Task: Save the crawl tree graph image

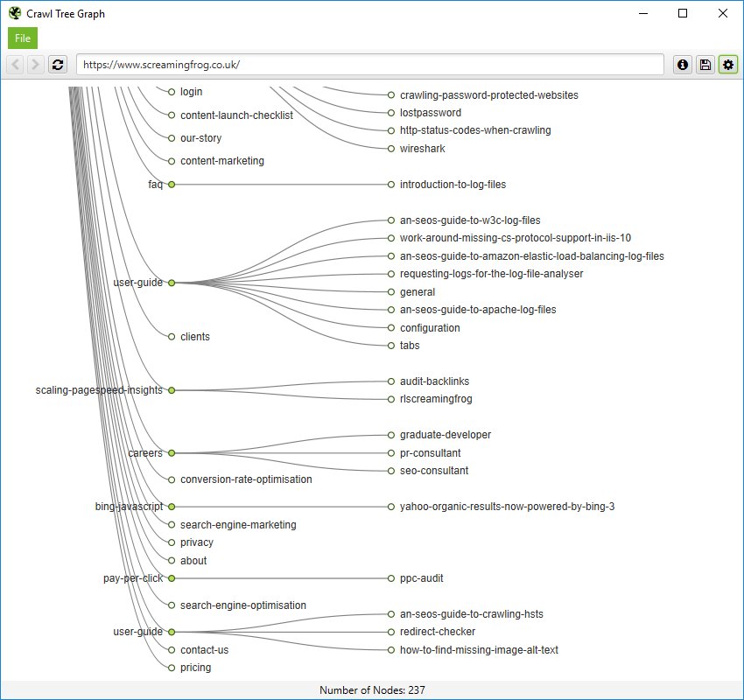Action: pos(705,64)
